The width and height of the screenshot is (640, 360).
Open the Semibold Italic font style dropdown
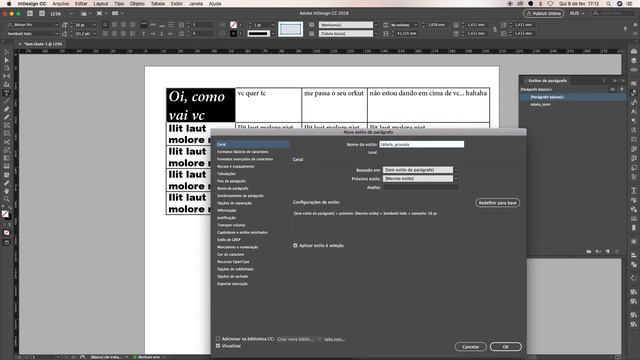pos(33,34)
